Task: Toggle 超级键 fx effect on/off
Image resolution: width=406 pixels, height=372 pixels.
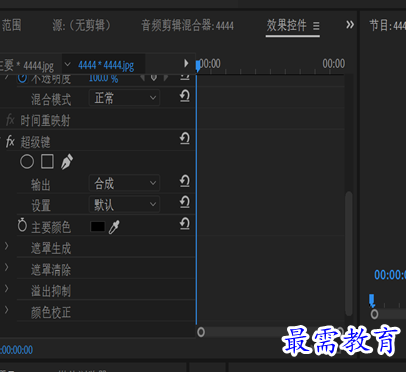Action: 10,142
